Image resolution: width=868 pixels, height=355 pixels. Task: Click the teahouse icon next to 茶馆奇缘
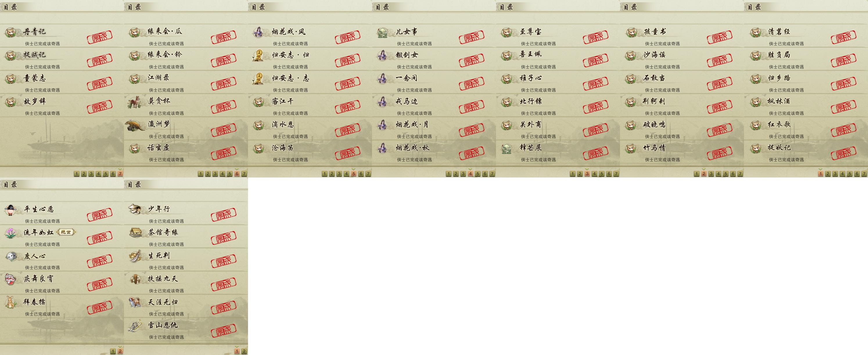[x=135, y=233]
